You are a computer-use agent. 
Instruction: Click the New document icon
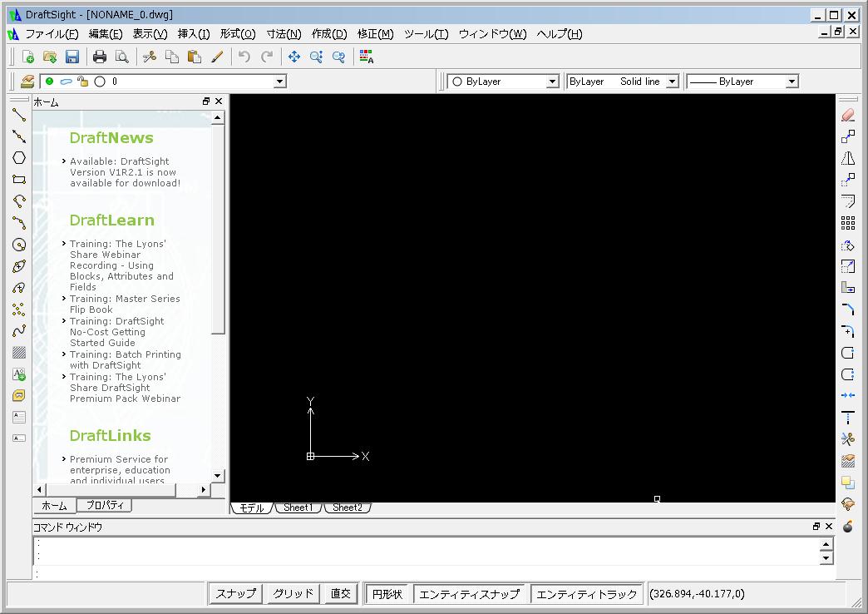(x=27, y=57)
